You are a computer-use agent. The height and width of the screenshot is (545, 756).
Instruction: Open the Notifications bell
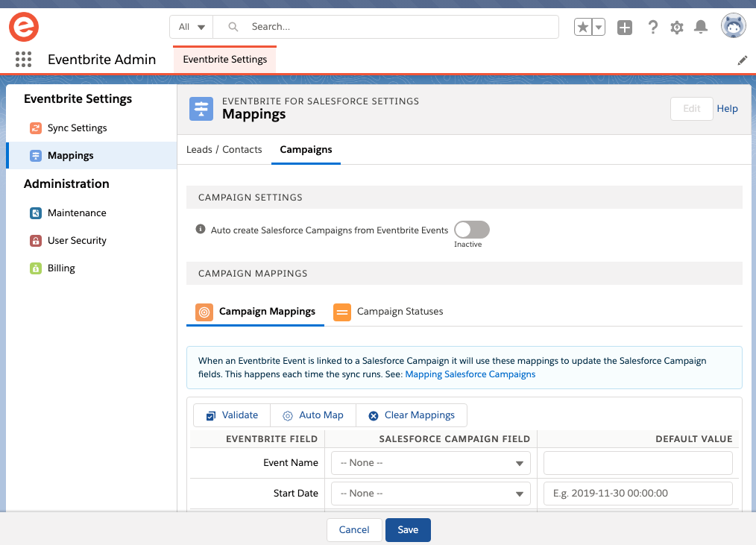pos(701,27)
